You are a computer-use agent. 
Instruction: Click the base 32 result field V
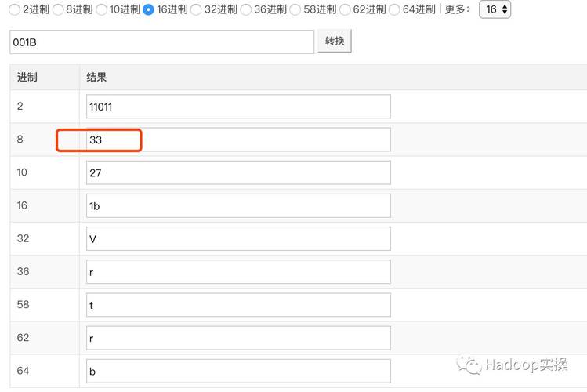tap(238, 238)
